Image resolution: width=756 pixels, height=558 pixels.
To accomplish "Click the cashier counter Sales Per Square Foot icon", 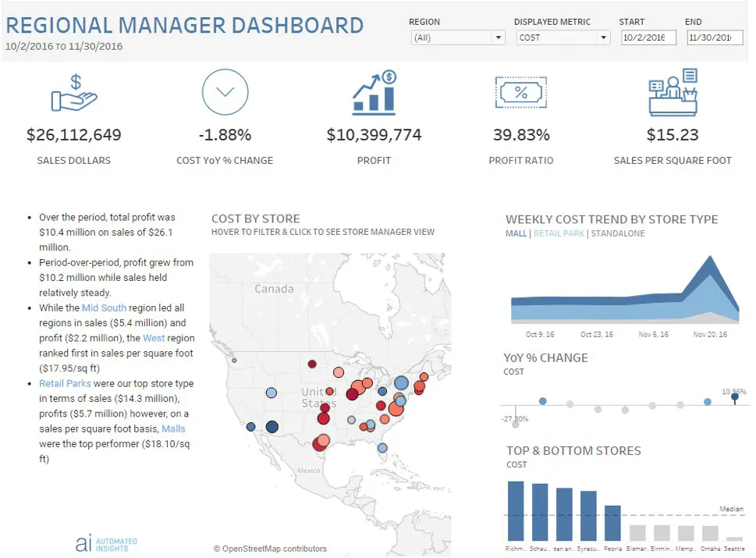I will (673, 92).
